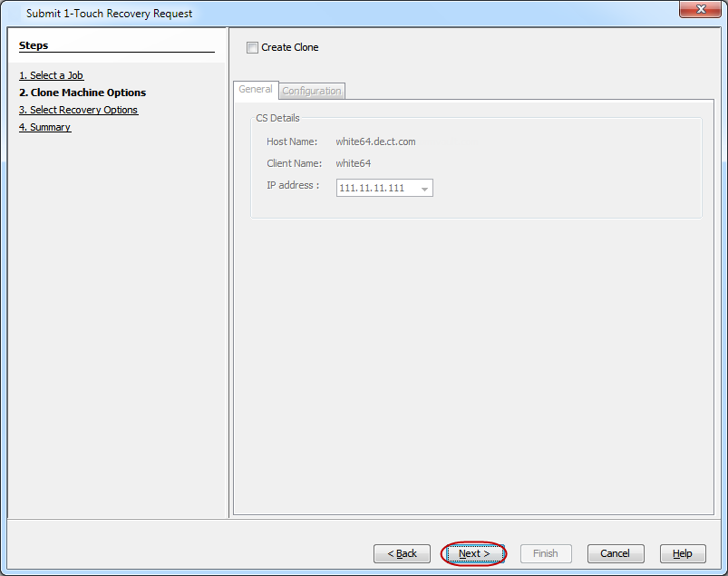Select the Clone Machine Options step
The height and width of the screenshot is (576, 728).
(83, 93)
